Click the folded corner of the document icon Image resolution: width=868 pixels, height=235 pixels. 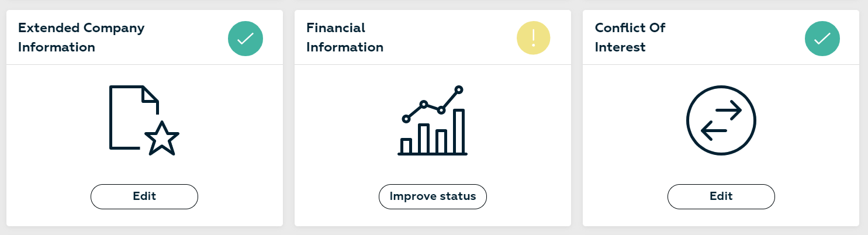point(150,94)
